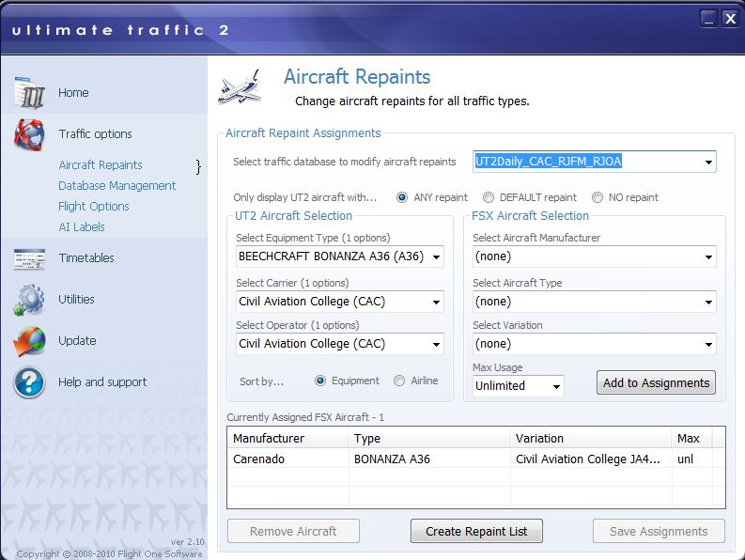The height and width of the screenshot is (560, 745).
Task: Click the Help question mark icon
Action: (x=29, y=382)
